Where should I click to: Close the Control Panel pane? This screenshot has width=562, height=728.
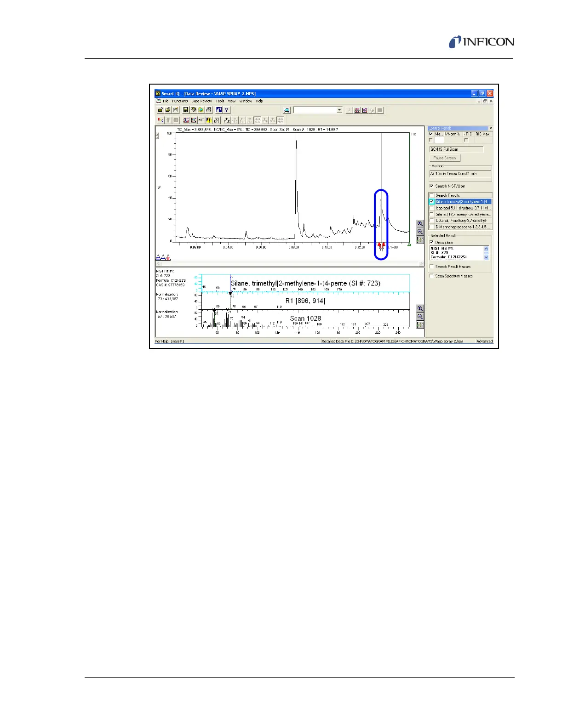(x=490, y=128)
